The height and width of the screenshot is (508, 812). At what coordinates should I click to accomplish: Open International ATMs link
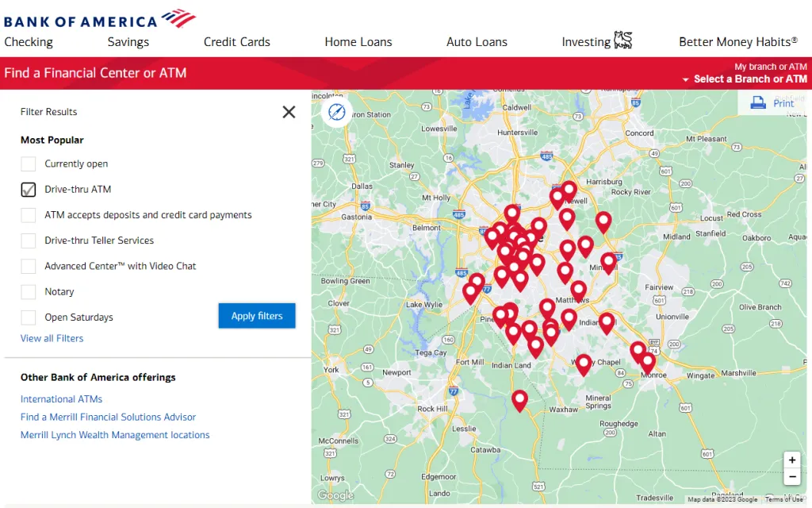point(61,399)
